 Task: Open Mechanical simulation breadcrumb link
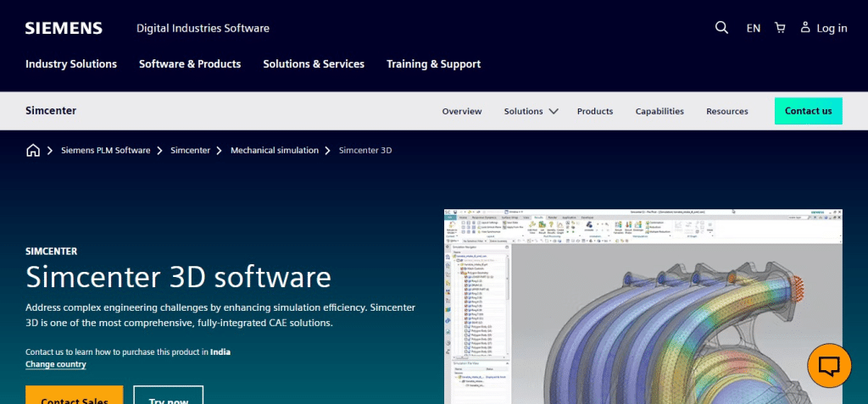(x=275, y=150)
